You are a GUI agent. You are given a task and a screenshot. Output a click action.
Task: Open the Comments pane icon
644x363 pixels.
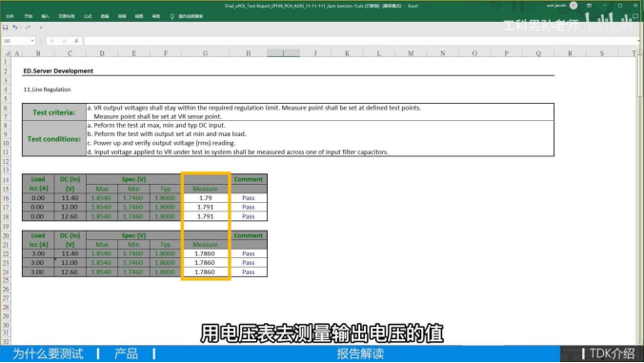pyautogui.click(x=635, y=16)
